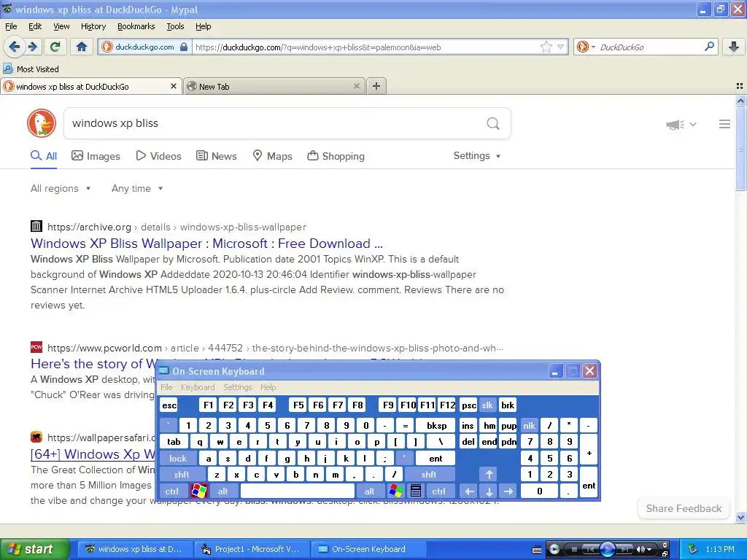Image resolution: width=747 pixels, height=560 pixels.
Task: Click the left Windows logo key on keyboard
Action: coord(199,491)
